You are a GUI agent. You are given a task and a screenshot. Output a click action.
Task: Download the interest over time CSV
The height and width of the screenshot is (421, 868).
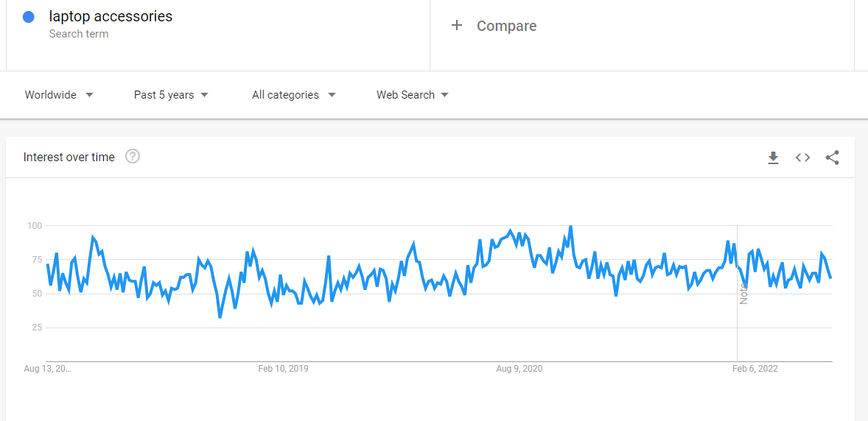[x=773, y=158]
